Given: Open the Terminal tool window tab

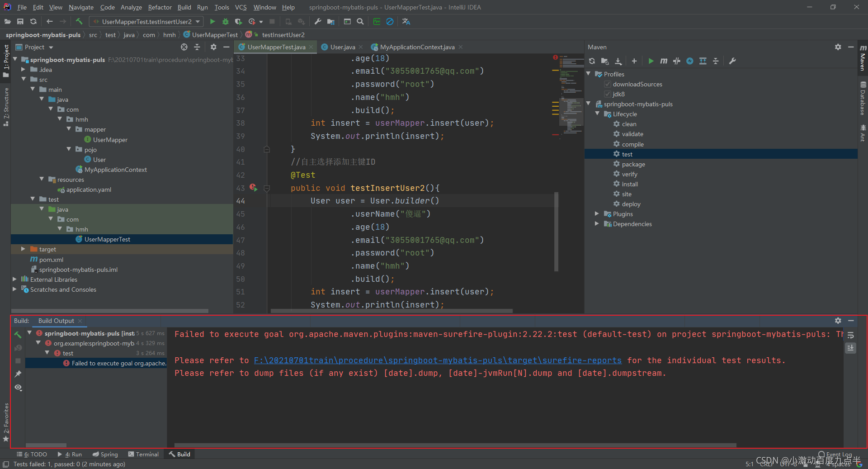Looking at the screenshot, I should tap(143, 454).
